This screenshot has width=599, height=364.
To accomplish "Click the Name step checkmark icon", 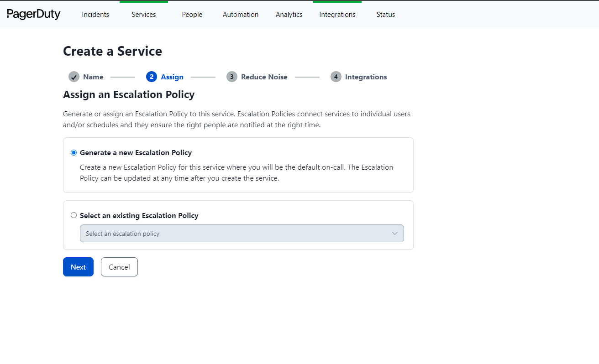I will [x=74, y=77].
